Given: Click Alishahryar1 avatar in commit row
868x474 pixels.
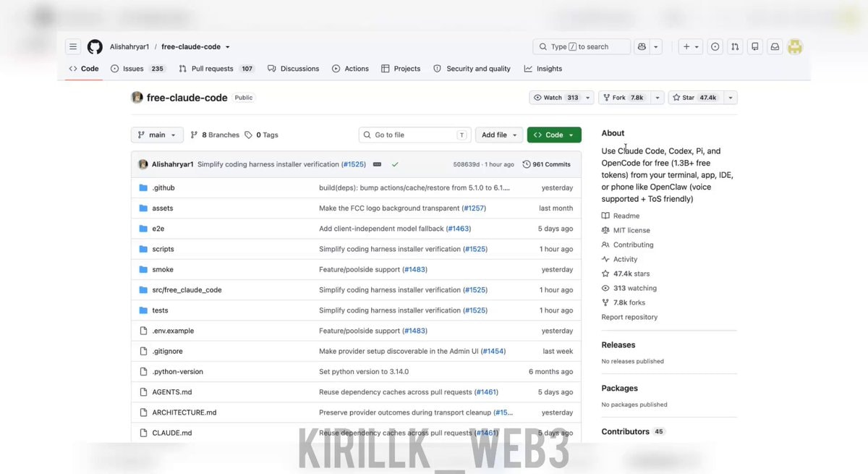Looking at the screenshot, I should pos(143,164).
